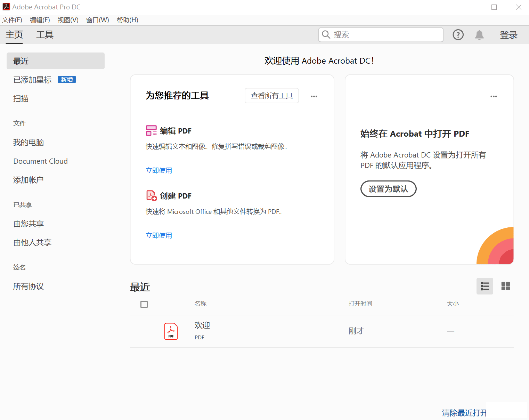Click 查看所有工具 button

pyautogui.click(x=272, y=96)
